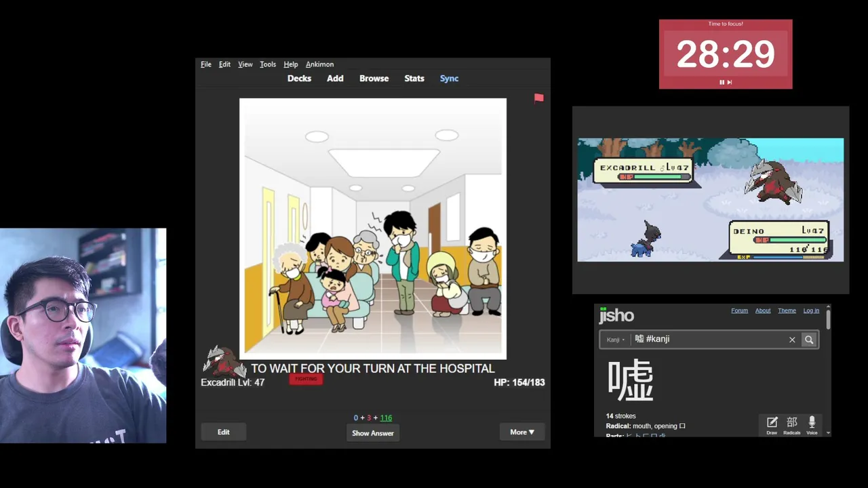
Task: Click the enemy Excadrill sprite in battle window
Action: pos(774,182)
